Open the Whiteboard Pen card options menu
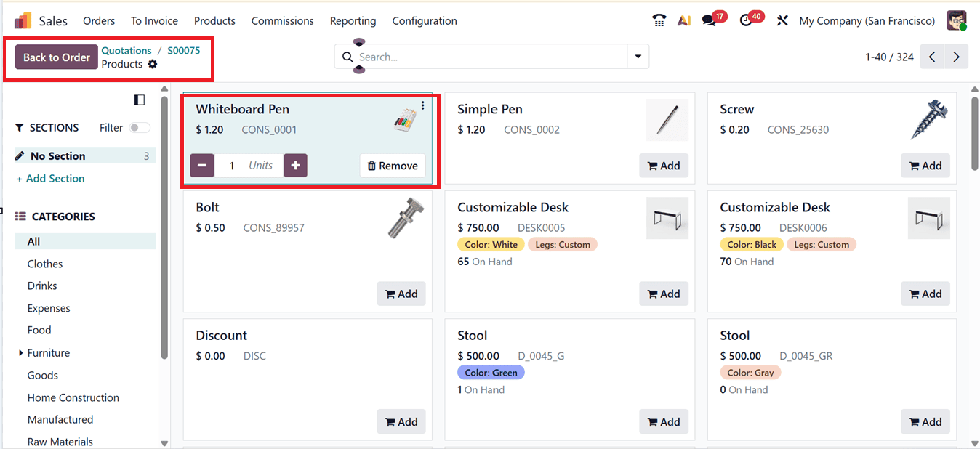This screenshot has width=980, height=449. click(422, 105)
